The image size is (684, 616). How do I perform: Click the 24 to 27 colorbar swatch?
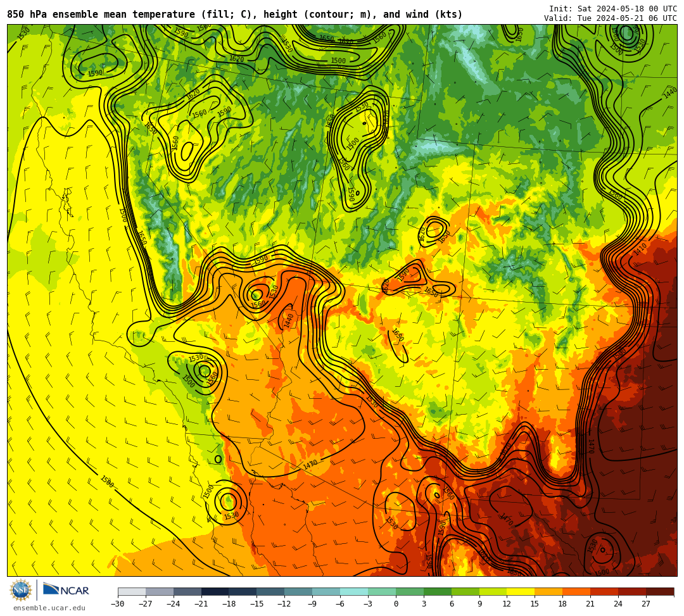click(x=633, y=591)
